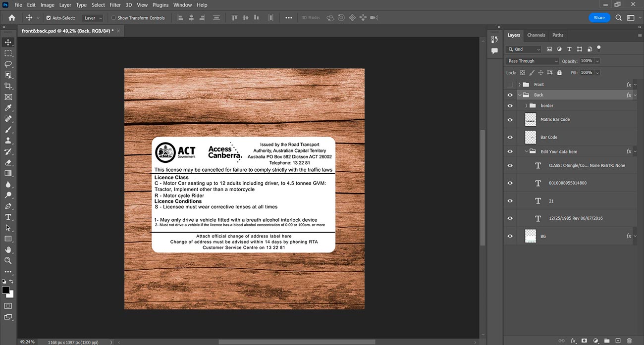Image resolution: width=644 pixels, height=345 pixels.
Task: Collapse the Edit Your data here group
Action: coord(526,151)
